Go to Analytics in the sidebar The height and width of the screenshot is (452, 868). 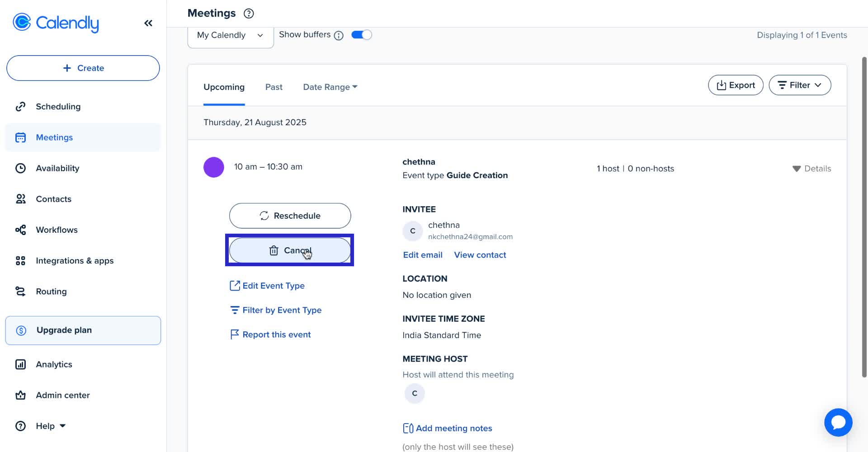pos(54,364)
